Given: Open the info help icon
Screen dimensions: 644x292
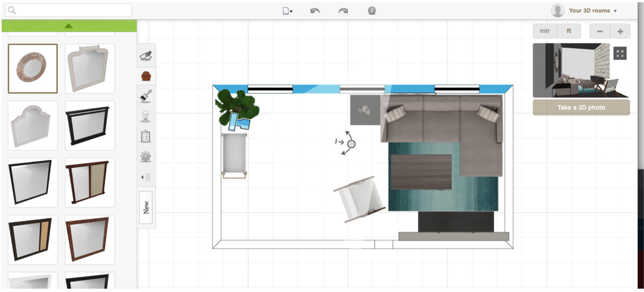Looking at the screenshot, I should pos(372,11).
